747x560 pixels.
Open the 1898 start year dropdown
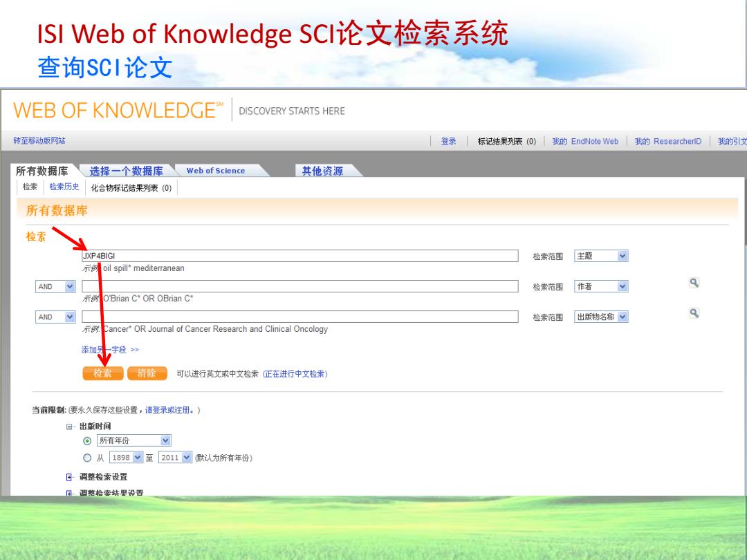click(127, 458)
